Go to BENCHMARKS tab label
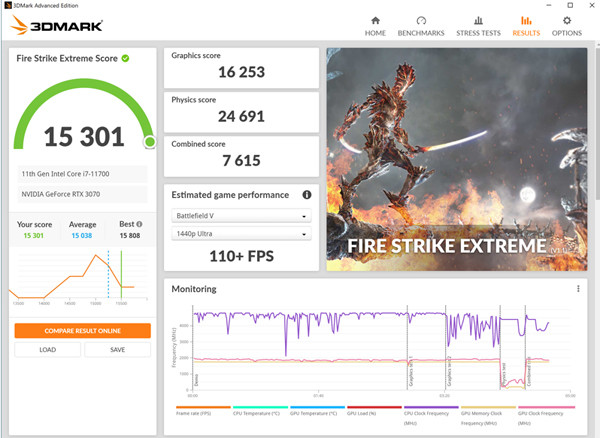This screenshot has width=600, height=438. [x=421, y=33]
